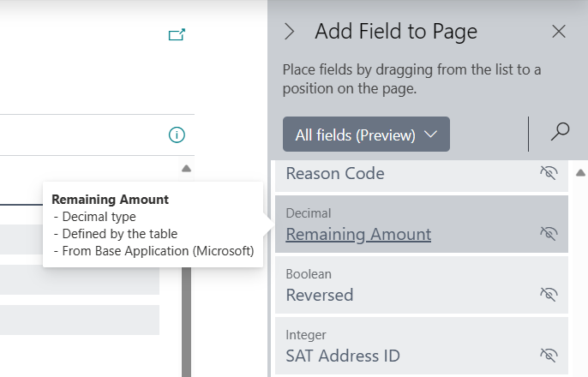The image size is (588, 377).
Task: Click the Integer type label above SAT Address ID
Action: [307, 335]
